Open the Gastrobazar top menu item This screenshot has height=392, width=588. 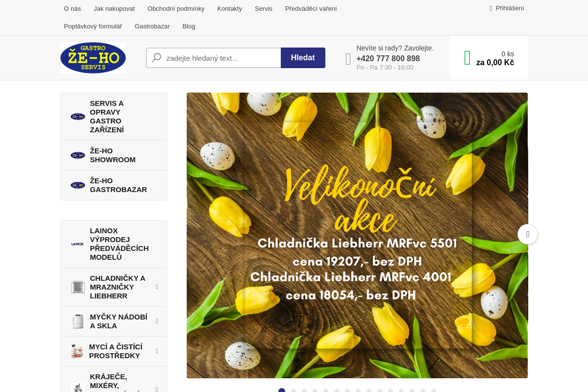click(152, 26)
